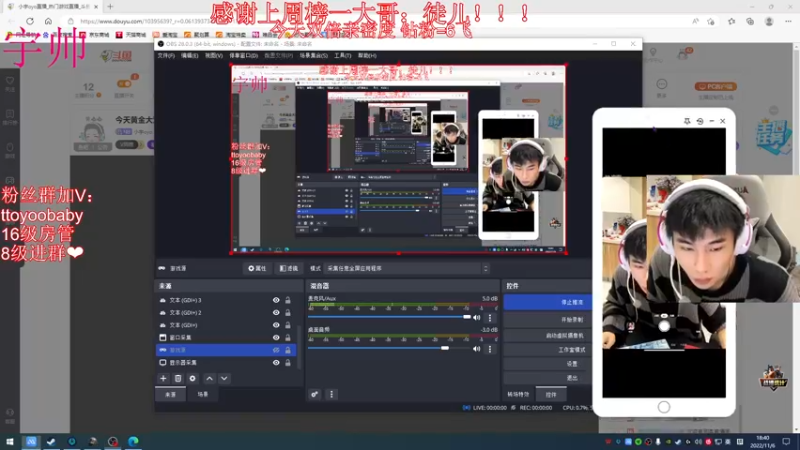The image size is (800, 450).
Task: Open Microsoft Edge from the taskbar
Action: pos(133,442)
